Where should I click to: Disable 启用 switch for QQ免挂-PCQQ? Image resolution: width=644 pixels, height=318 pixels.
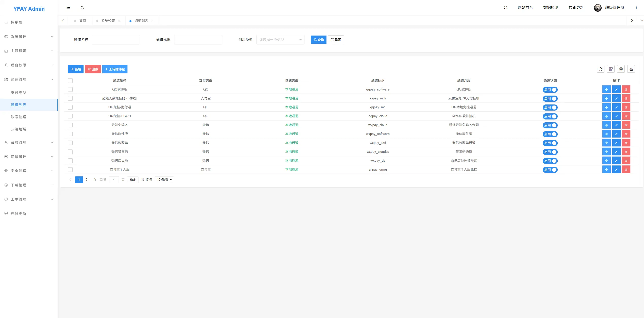coord(550,116)
